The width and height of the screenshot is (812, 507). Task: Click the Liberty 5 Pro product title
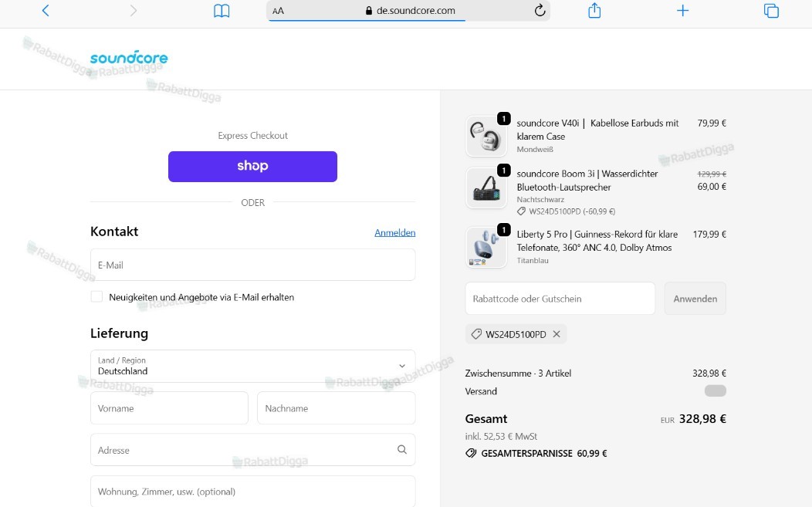pyautogui.click(x=597, y=241)
